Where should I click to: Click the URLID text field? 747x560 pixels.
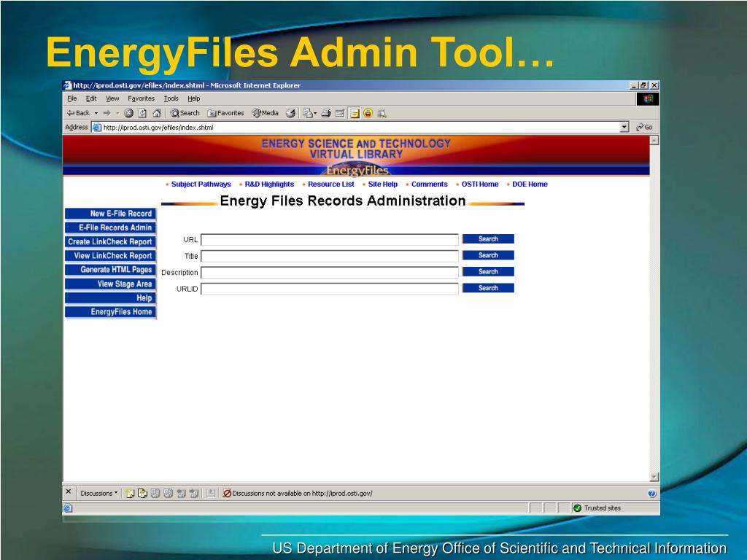pos(330,289)
